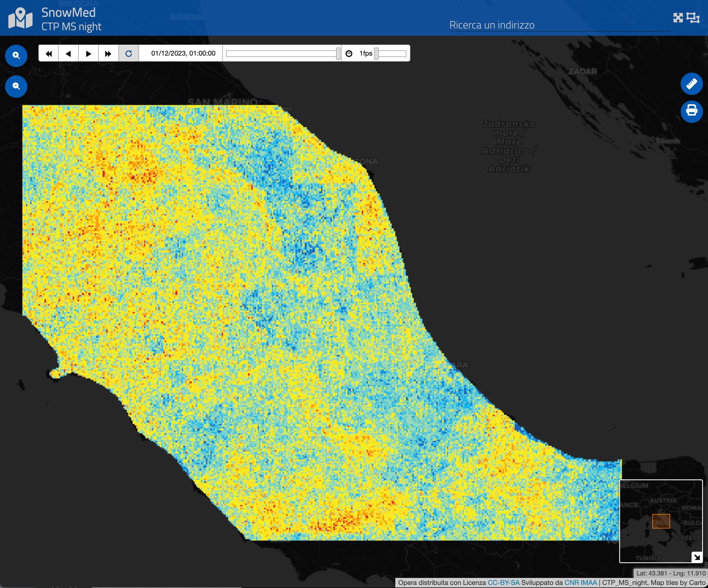Step back one time frame
This screenshot has width=708, height=588.
click(x=68, y=53)
